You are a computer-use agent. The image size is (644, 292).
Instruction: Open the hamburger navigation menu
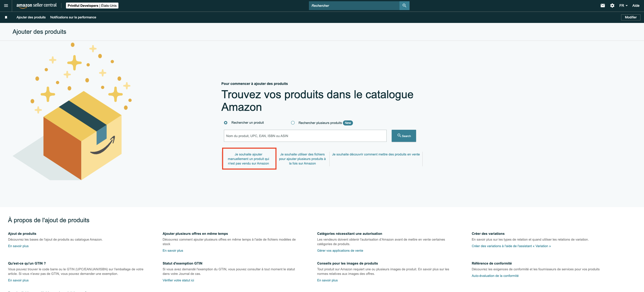click(x=6, y=6)
